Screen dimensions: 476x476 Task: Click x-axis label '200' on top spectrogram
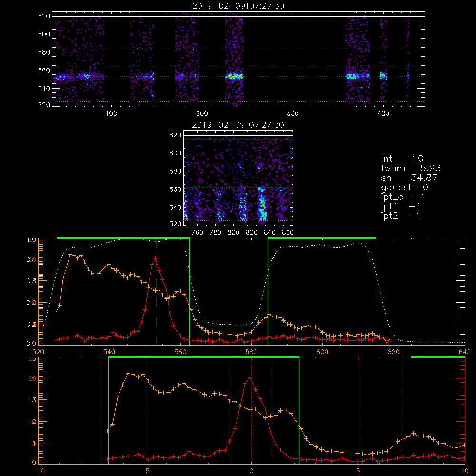(x=202, y=114)
